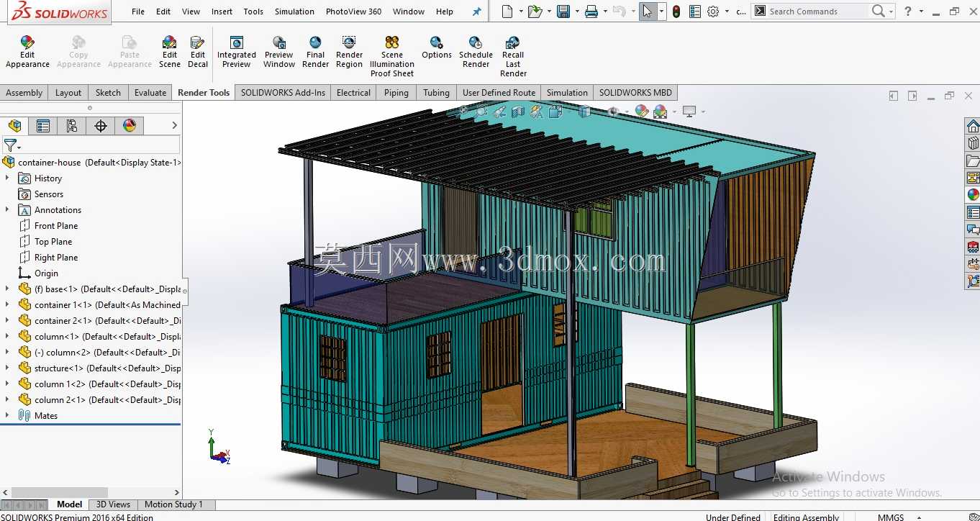Select the Origin tree item
The image size is (980, 521).
point(46,273)
